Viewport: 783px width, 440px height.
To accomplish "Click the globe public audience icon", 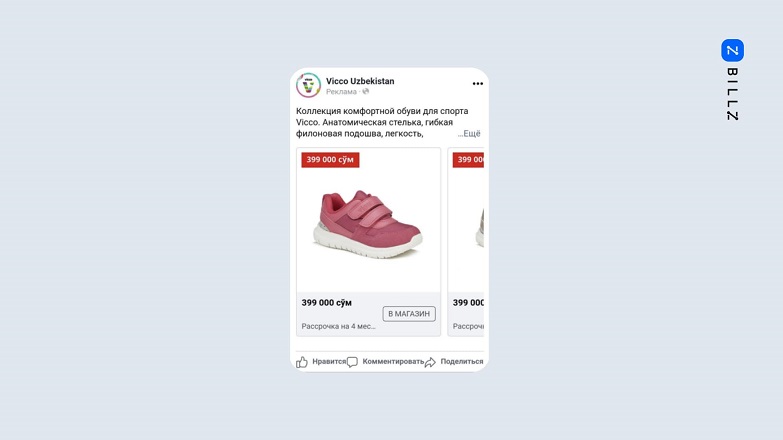I will tap(366, 91).
